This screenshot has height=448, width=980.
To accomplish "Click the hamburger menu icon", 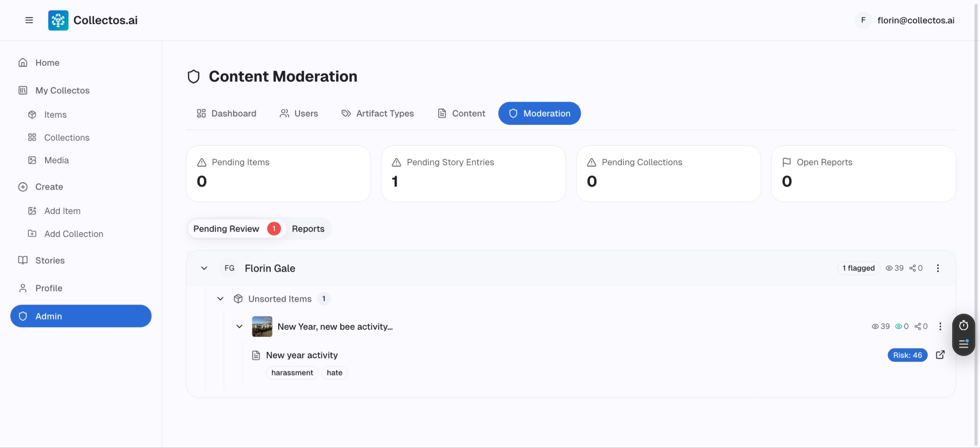I will pyautogui.click(x=29, y=20).
